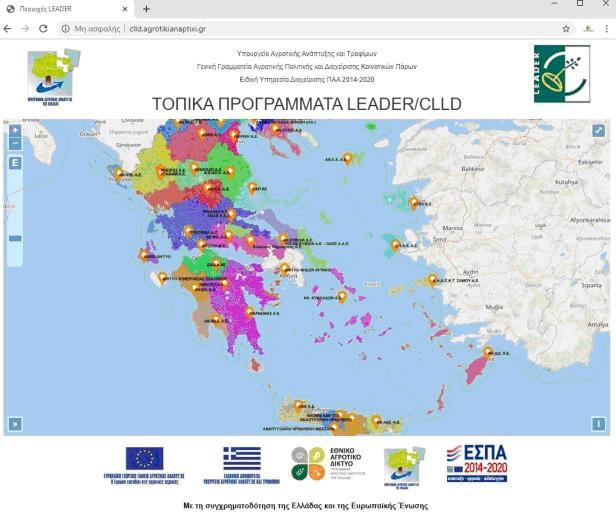Expand the side panel with double-arrow button
616x515 pixels.
(14, 423)
